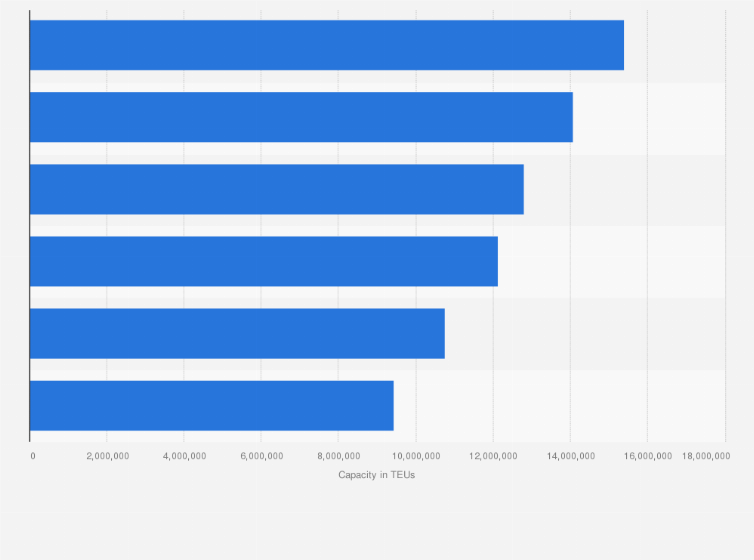Select the 8,000,000 tick label

339,456
